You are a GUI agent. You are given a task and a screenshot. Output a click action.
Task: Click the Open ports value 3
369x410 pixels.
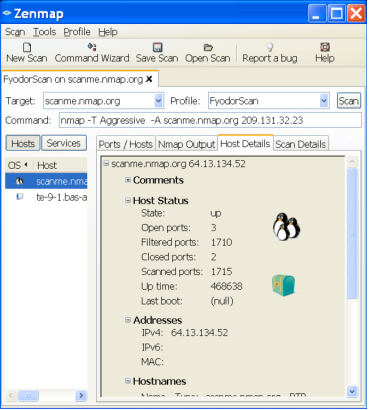(214, 228)
